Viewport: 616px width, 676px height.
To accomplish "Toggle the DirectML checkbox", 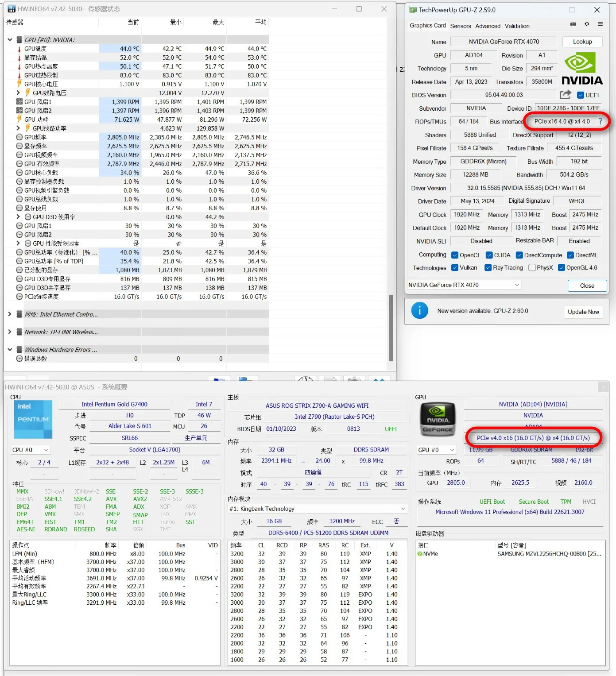I will click(571, 255).
